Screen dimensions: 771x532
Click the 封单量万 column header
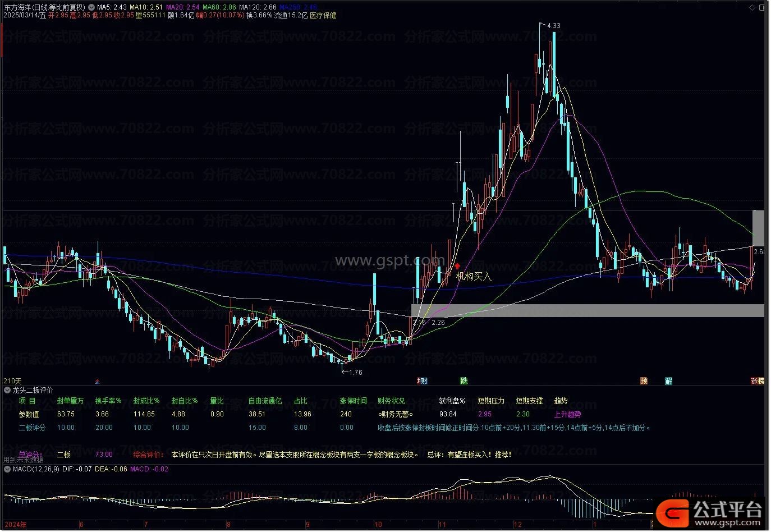(x=70, y=401)
